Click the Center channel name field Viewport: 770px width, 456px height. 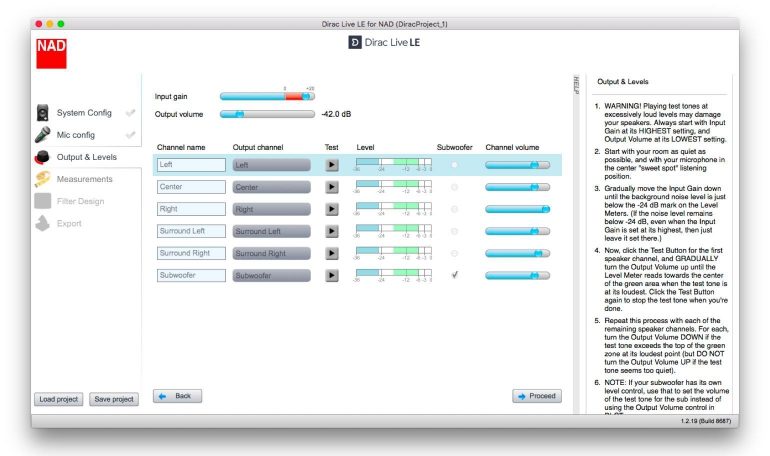coord(191,187)
